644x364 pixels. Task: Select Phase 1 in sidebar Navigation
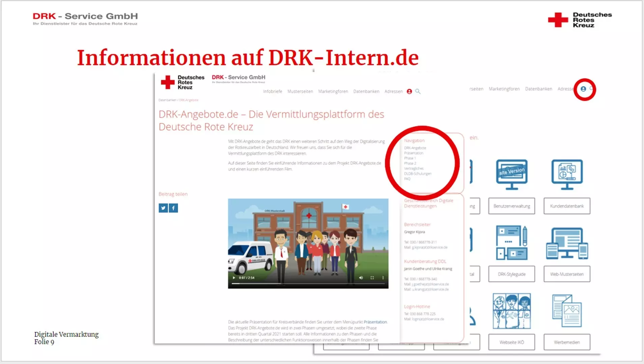410,158
